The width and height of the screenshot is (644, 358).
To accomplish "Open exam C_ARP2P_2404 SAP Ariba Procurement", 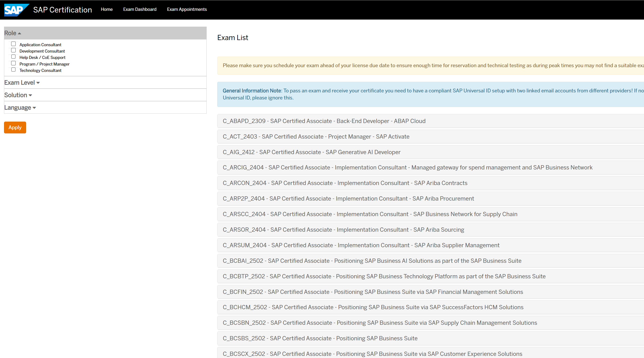I will [431, 198].
